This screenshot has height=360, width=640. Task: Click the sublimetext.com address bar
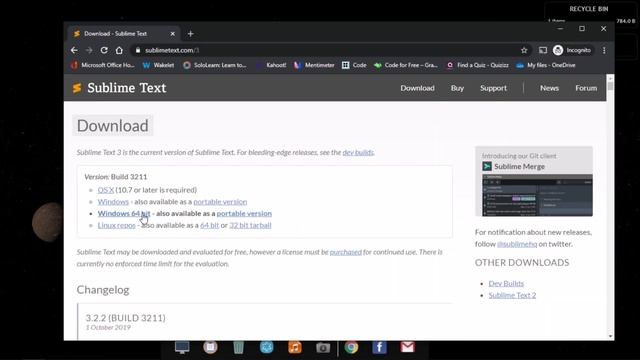pyautogui.click(x=331, y=50)
